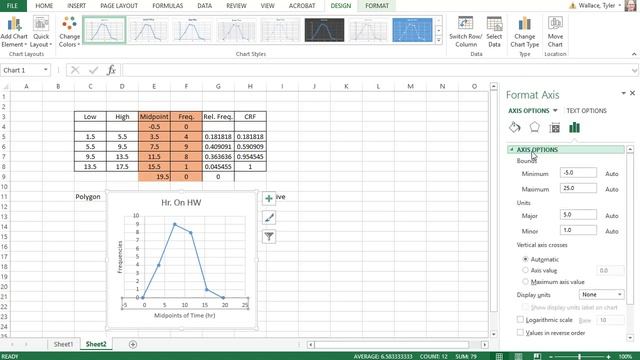The height and width of the screenshot is (360, 640).
Task: Click Switch Row/Column button
Action: point(465,32)
